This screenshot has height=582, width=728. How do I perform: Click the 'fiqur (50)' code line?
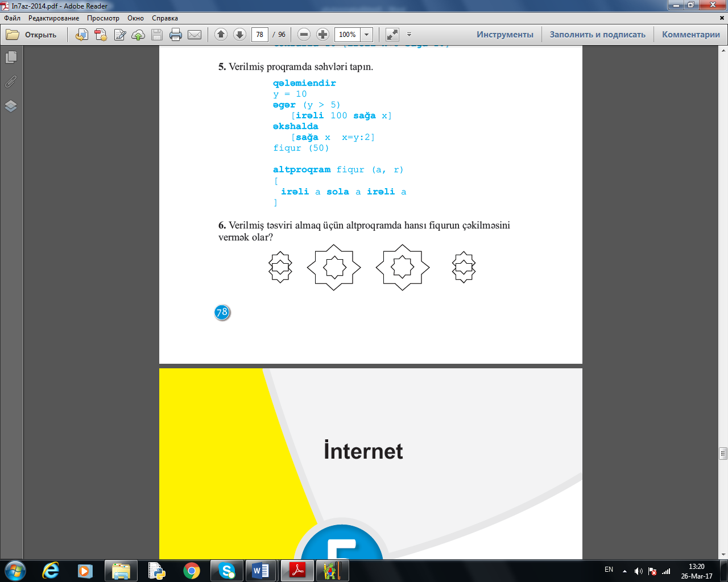tap(301, 148)
